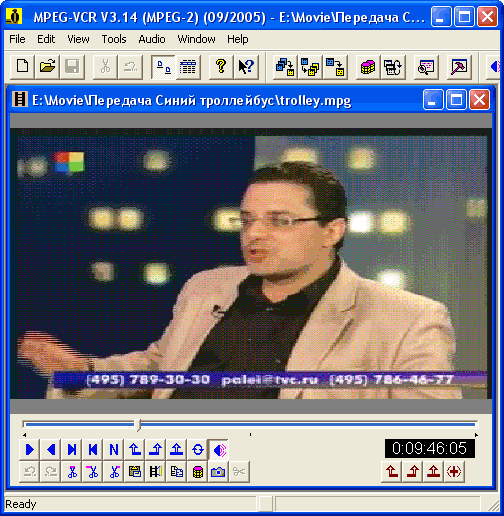
Task: Click the context help arrow icon
Action: coord(246,67)
